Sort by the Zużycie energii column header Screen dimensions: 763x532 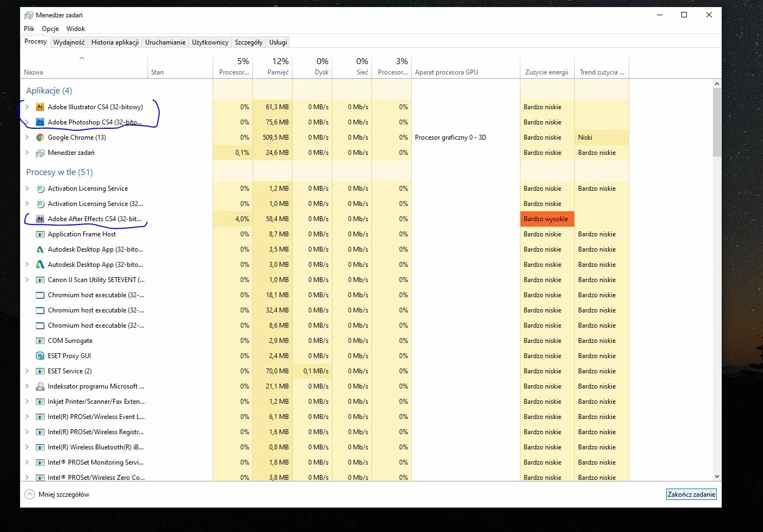click(x=547, y=67)
